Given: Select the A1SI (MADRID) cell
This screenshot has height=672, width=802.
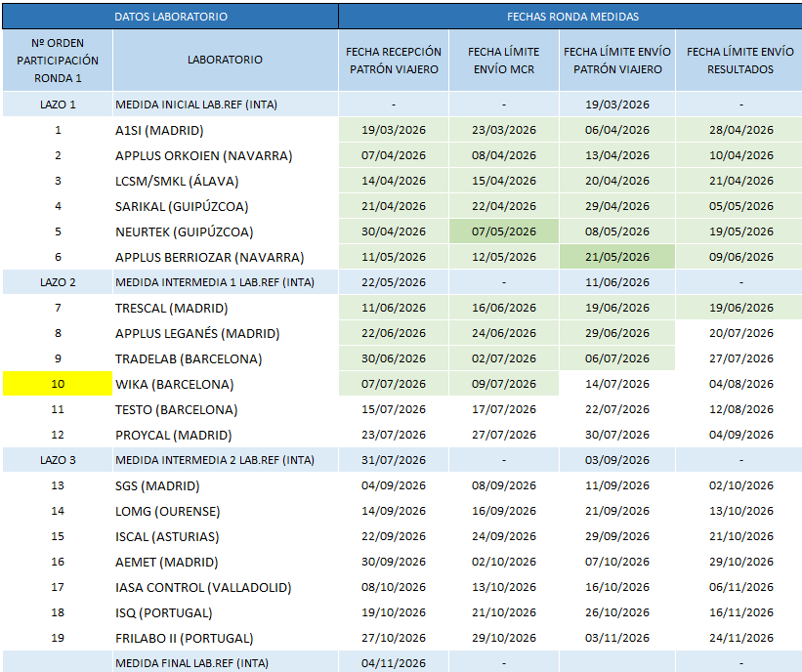Looking at the screenshot, I should (225, 130).
